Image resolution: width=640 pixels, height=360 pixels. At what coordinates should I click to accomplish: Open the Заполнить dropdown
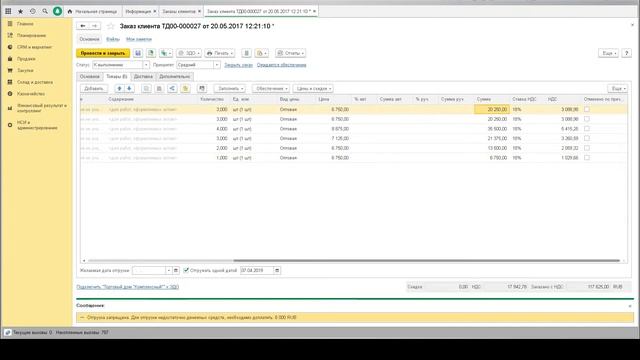pos(231,89)
